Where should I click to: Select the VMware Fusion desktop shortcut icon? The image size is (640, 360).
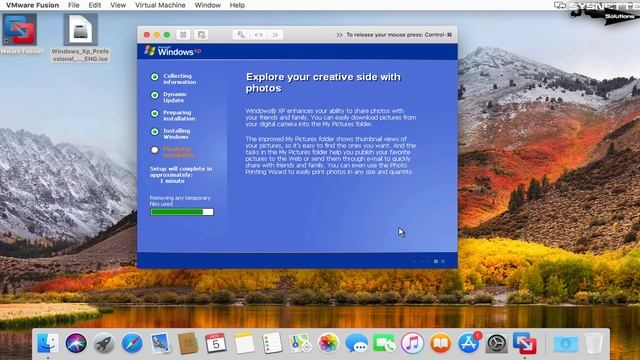pos(20,29)
